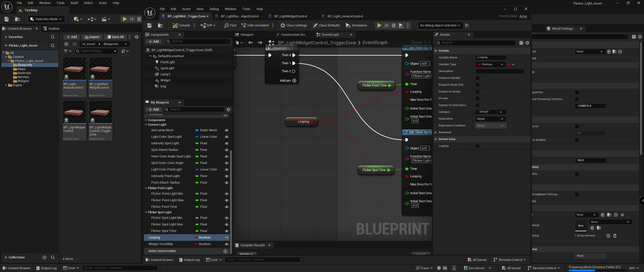Open the Find in blueprint tool
Screen dimensions: 644x272
tap(230, 25)
